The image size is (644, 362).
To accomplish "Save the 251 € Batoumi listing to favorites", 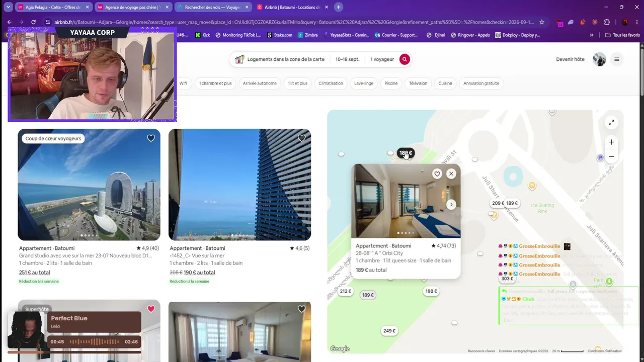I will [151, 138].
